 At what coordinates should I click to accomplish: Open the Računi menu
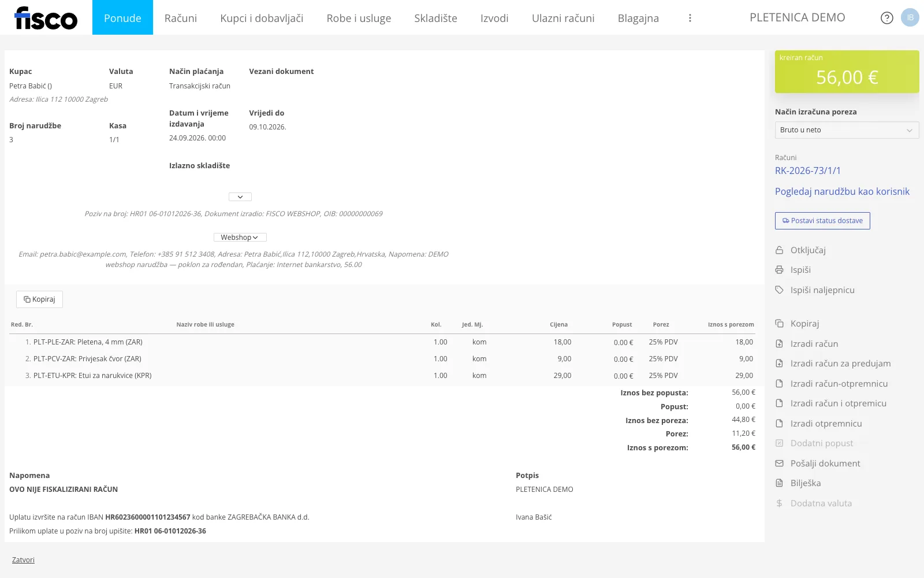pos(181,18)
